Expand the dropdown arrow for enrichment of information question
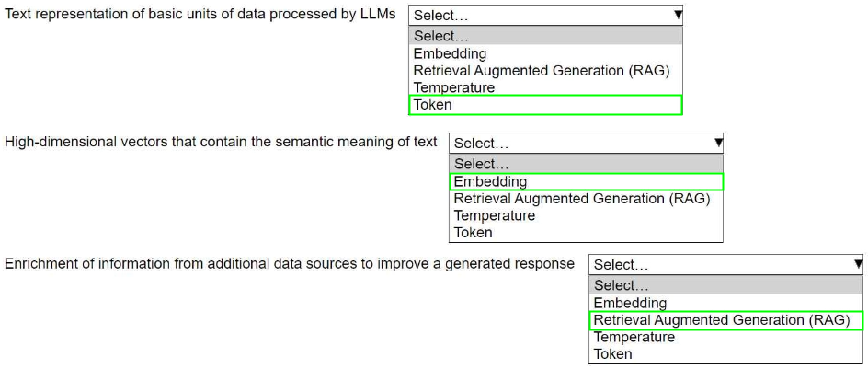 click(x=858, y=264)
